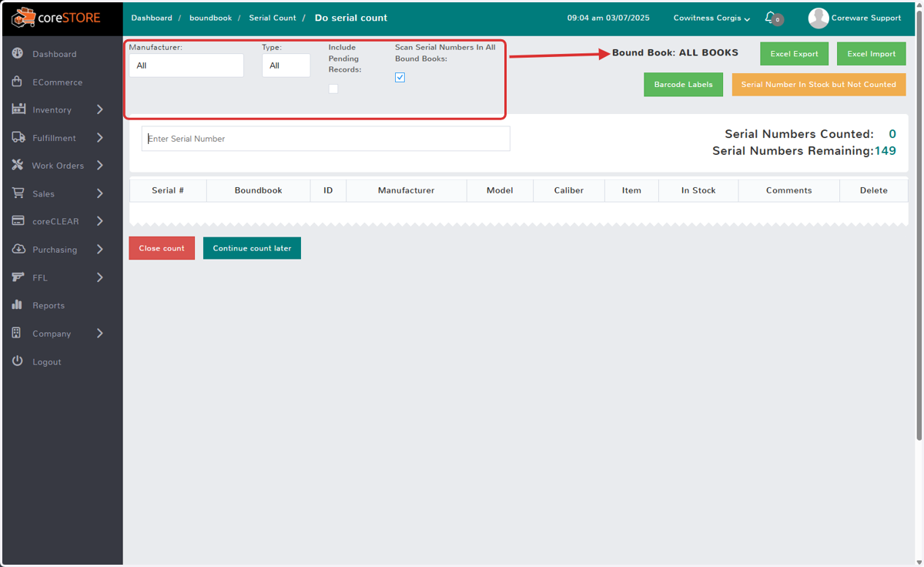
Task: Open notifications bell icon
Action: tap(770, 17)
